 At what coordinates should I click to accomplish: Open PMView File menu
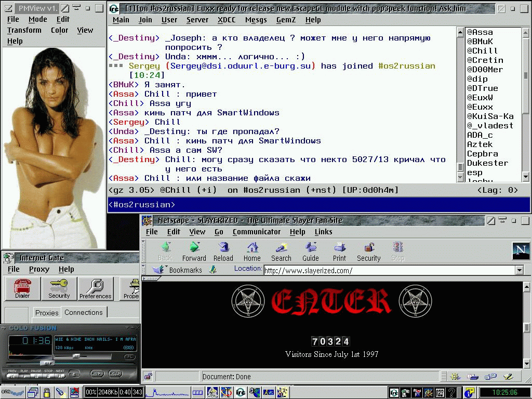tap(13, 19)
